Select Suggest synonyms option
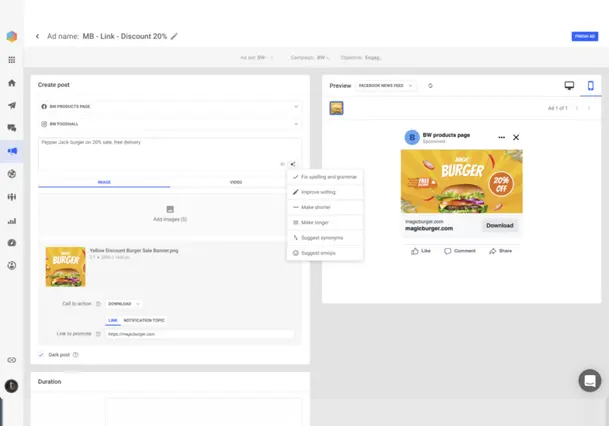 (x=325, y=238)
